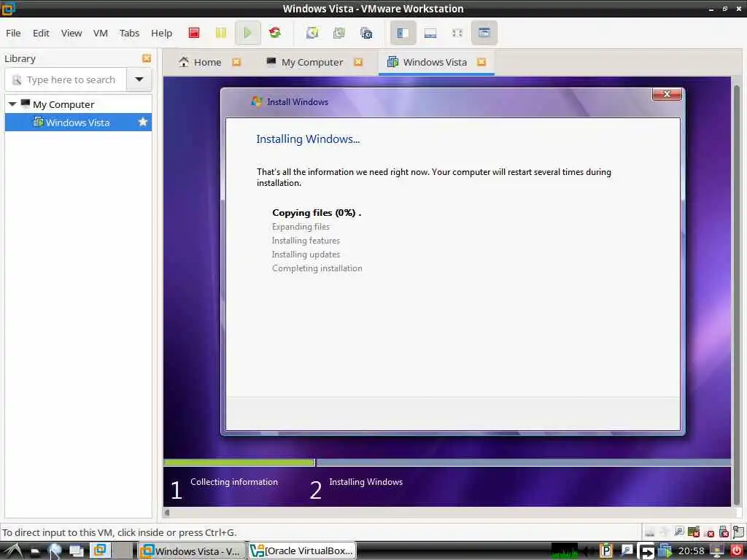Click the green installer progress bar

[x=239, y=462]
